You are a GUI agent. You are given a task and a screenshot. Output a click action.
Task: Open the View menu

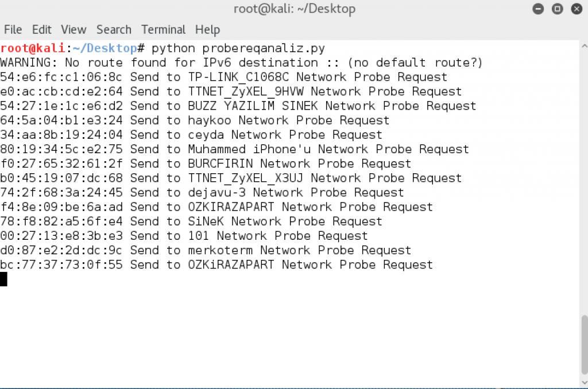point(73,29)
